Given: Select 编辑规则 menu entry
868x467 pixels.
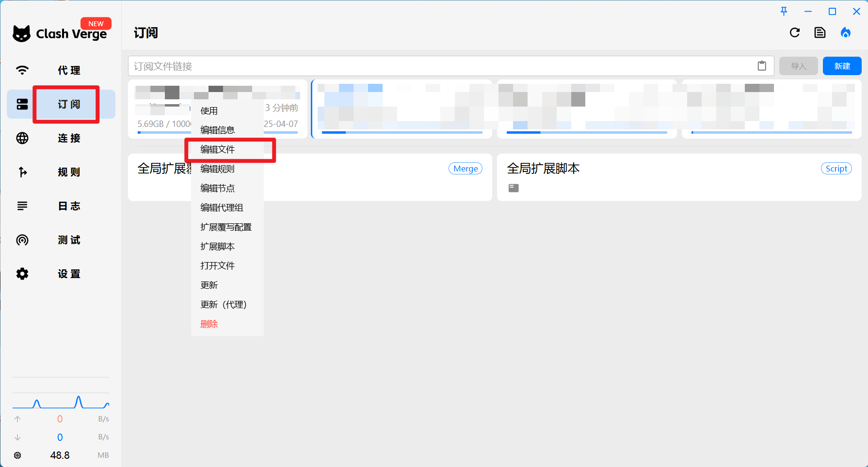Looking at the screenshot, I should (x=227, y=169).
